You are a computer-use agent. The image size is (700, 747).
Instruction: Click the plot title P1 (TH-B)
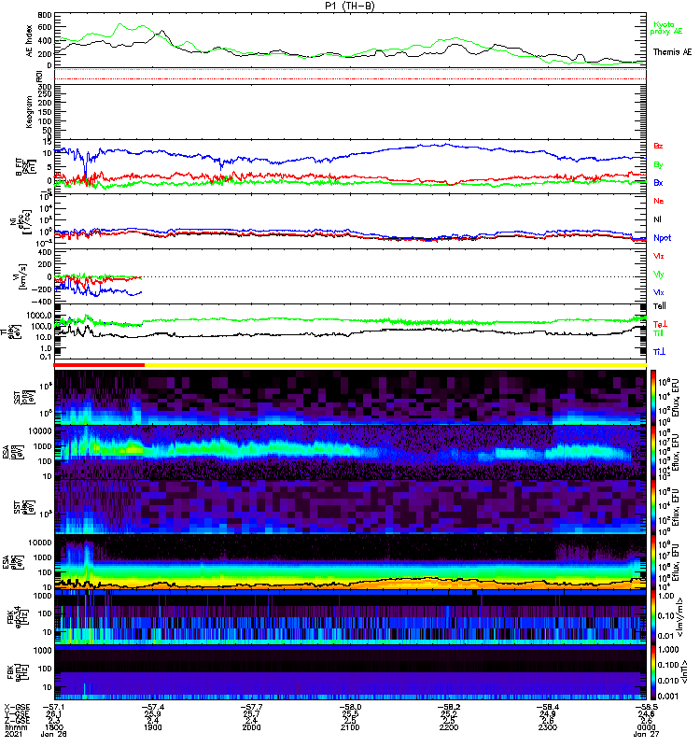350,6
